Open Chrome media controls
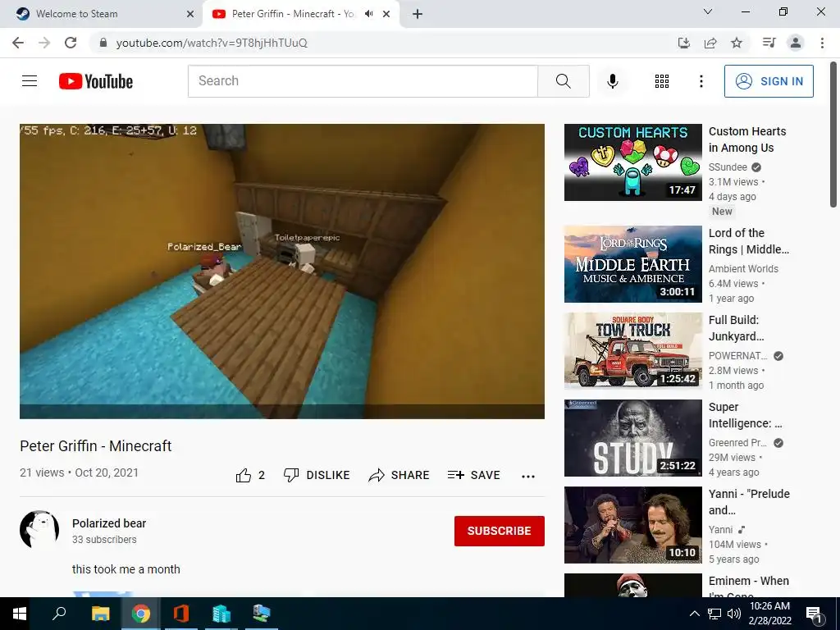840x630 pixels. 769,43
